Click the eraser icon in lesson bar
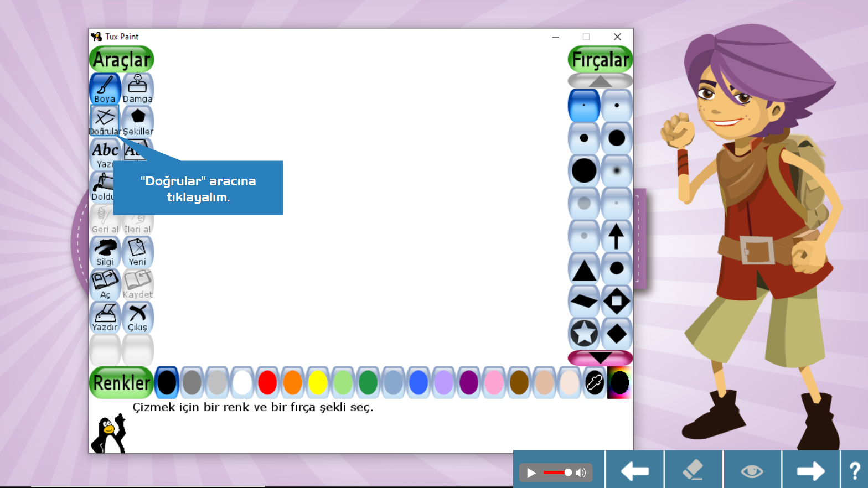The width and height of the screenshot is (868, 488). click(694, 470)
